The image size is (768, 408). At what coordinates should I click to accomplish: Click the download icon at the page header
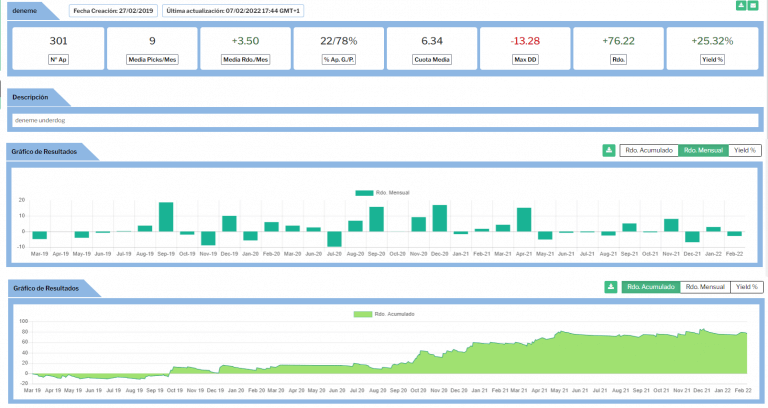tap(741, 6)
